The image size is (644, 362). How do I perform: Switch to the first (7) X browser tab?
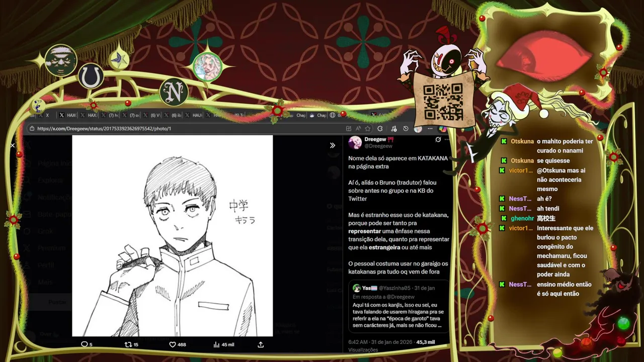click(x=110, y=115)
